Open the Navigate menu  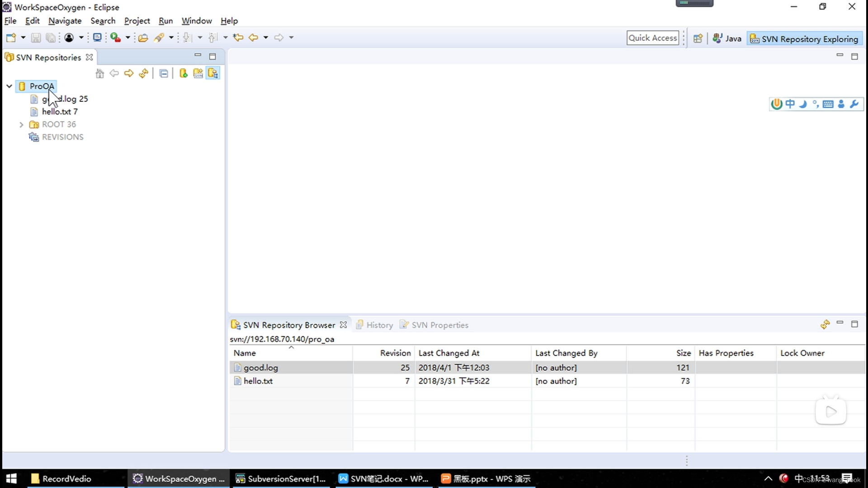coord(65,21)
